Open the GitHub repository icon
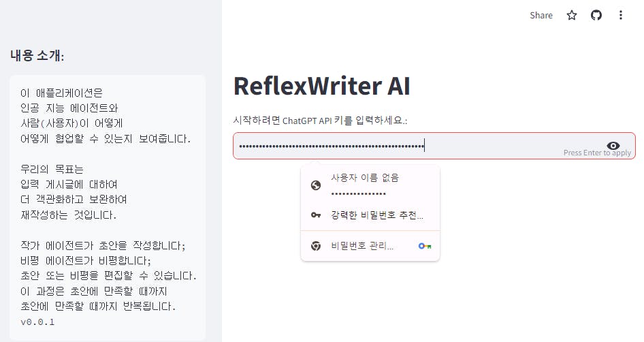This screenshot has height=342, width=644. tap(596, 15)
